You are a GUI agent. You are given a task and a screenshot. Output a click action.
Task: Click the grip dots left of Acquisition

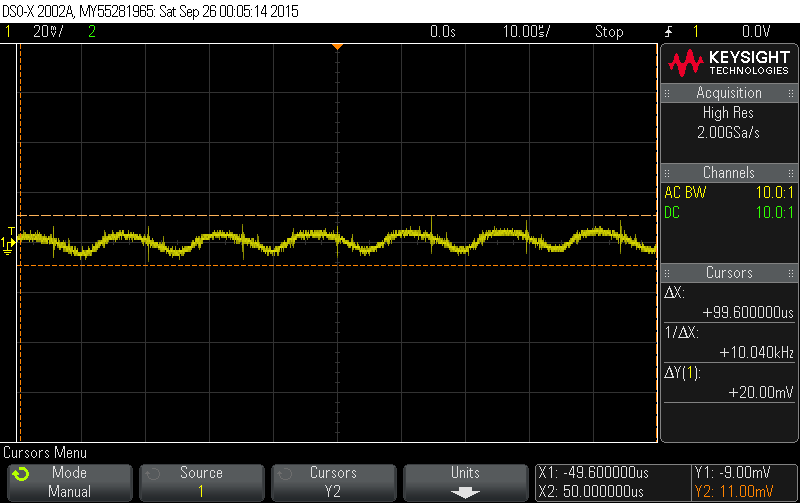[667, 93]
